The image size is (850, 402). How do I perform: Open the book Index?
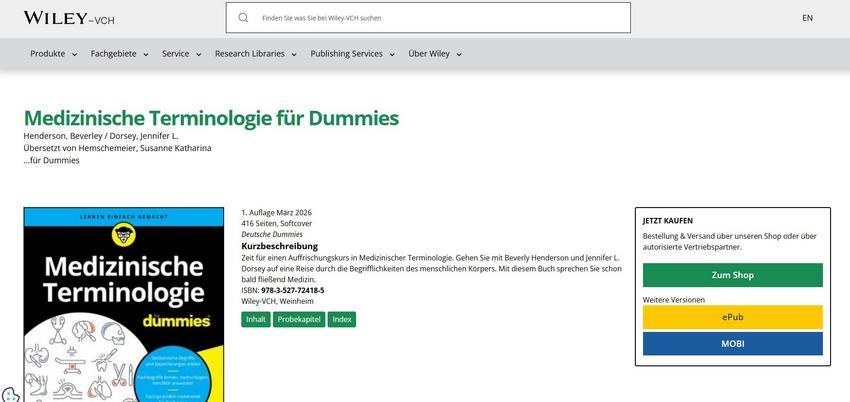pyautogui.click(x=342, y=320)
